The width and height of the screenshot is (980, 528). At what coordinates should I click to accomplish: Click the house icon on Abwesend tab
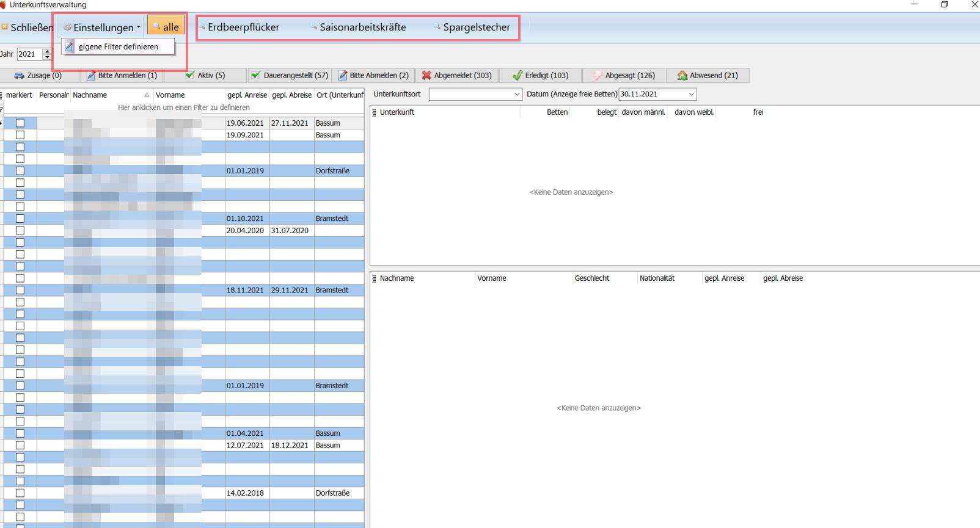[x=682, y=76]
